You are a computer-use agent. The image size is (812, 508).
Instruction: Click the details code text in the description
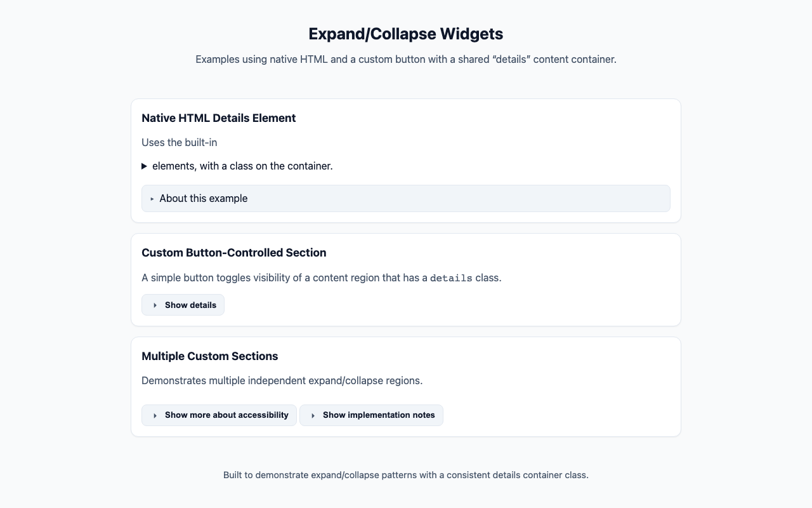(451, 277)
